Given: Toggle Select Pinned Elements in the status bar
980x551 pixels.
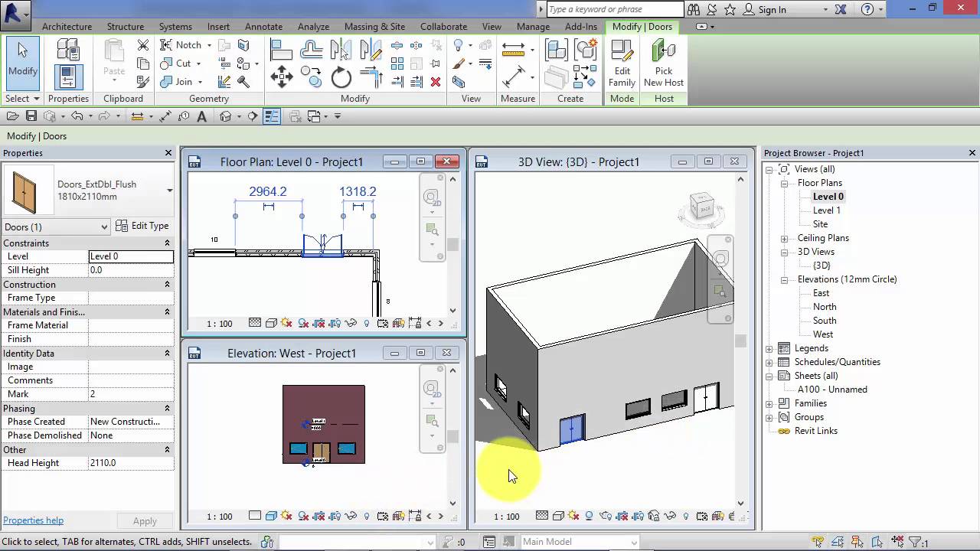Looking at the screenshot, I should coord(857,543).
